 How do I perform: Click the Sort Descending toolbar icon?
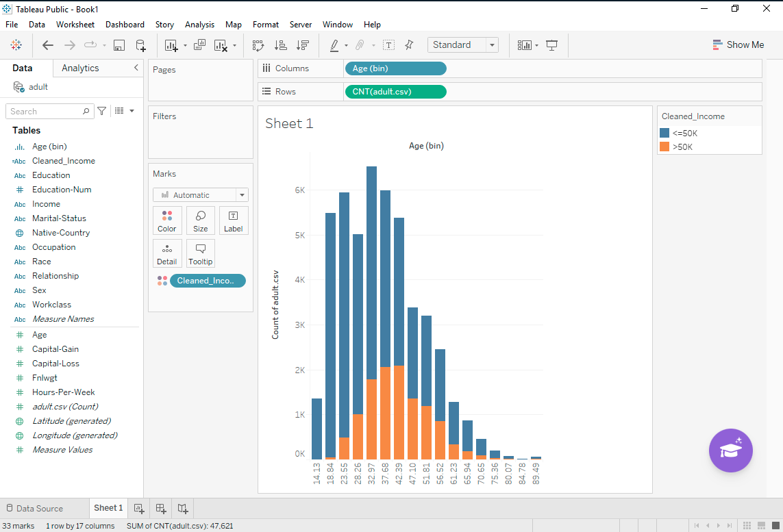coord(302,45)
